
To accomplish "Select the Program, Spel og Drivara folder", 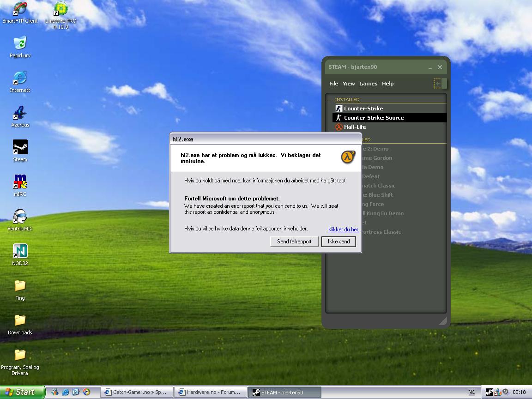I will [x=20, y=363].
